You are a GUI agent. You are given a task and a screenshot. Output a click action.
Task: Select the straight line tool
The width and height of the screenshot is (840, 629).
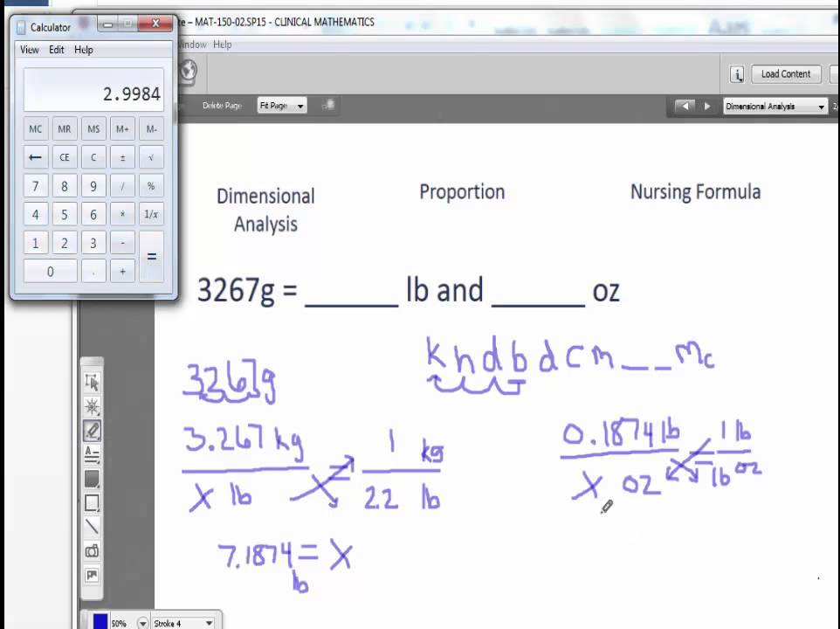click(x=92, y=527)
